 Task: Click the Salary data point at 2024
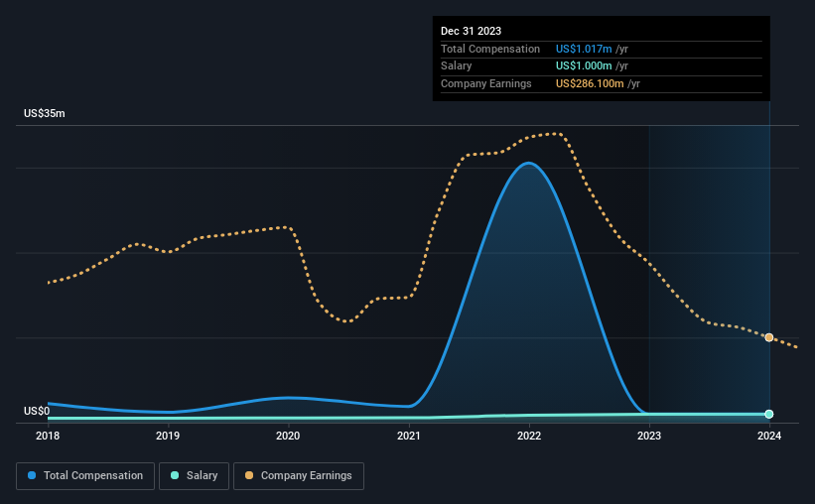click(x=769, y=414)
